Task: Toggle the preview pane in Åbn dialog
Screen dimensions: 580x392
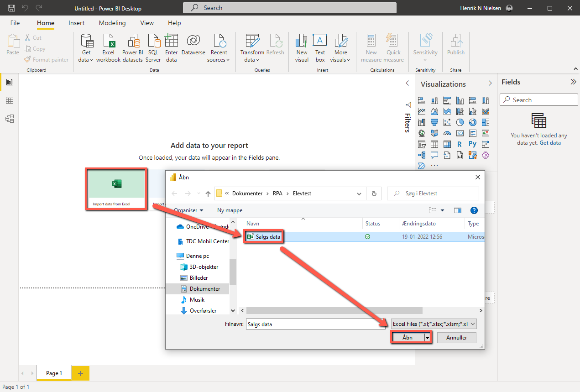Action: [x=458, y=210]
